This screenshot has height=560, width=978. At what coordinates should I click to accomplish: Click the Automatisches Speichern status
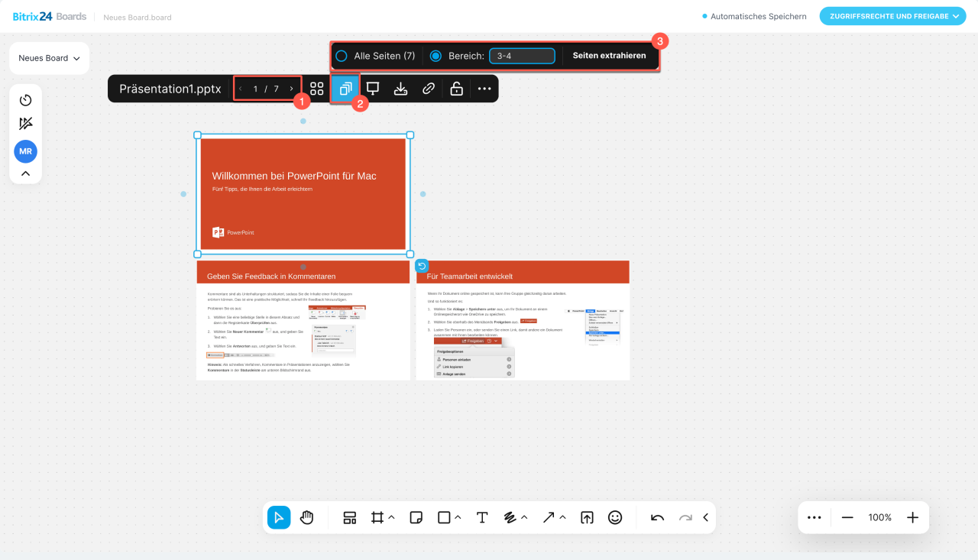click(x=754, y=16)
